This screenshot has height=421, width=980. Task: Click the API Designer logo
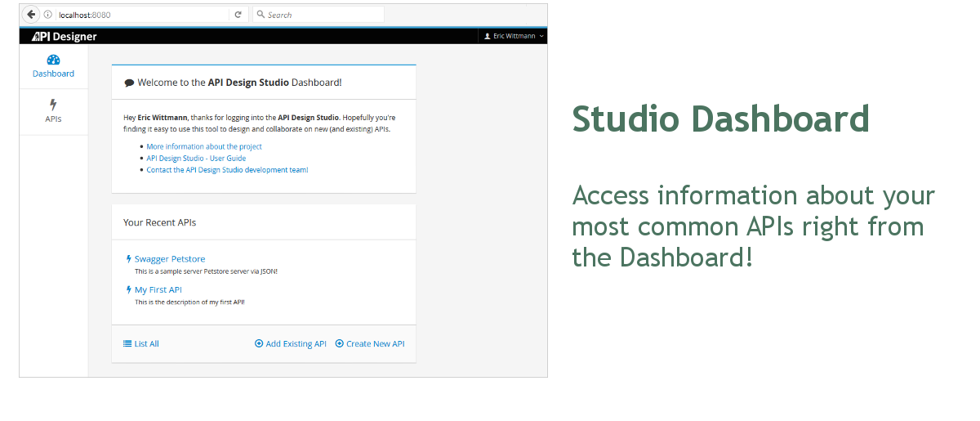[65, 36]
